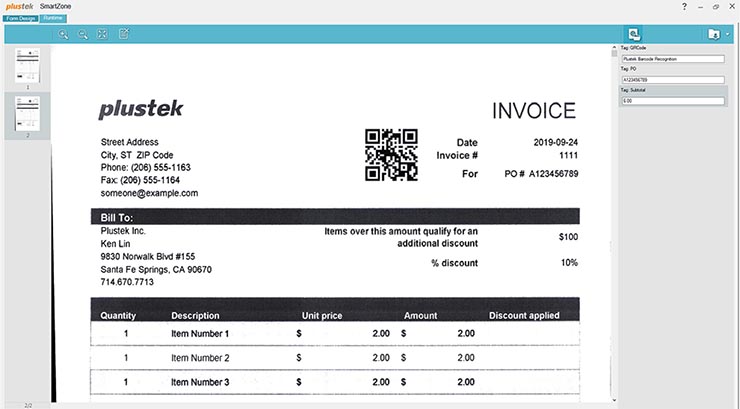Select the page 1 thumbnail

coord(28,66)
